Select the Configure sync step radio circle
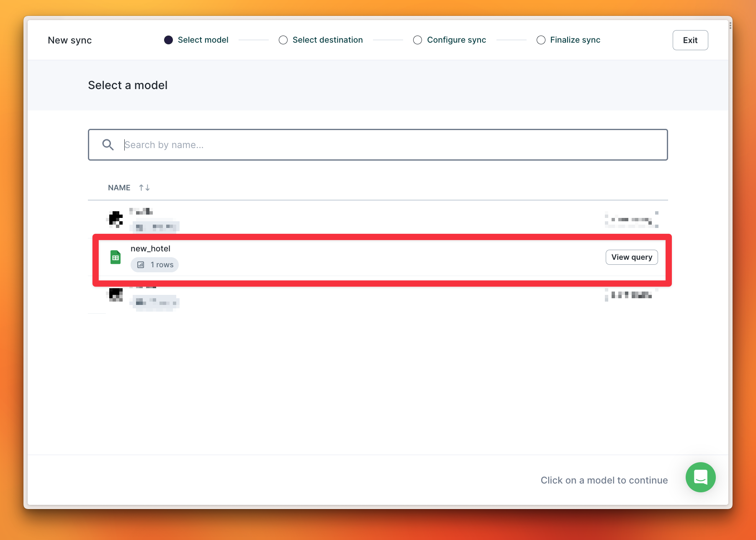The height and width of the screenshot is (540, 756). (417, 40)
